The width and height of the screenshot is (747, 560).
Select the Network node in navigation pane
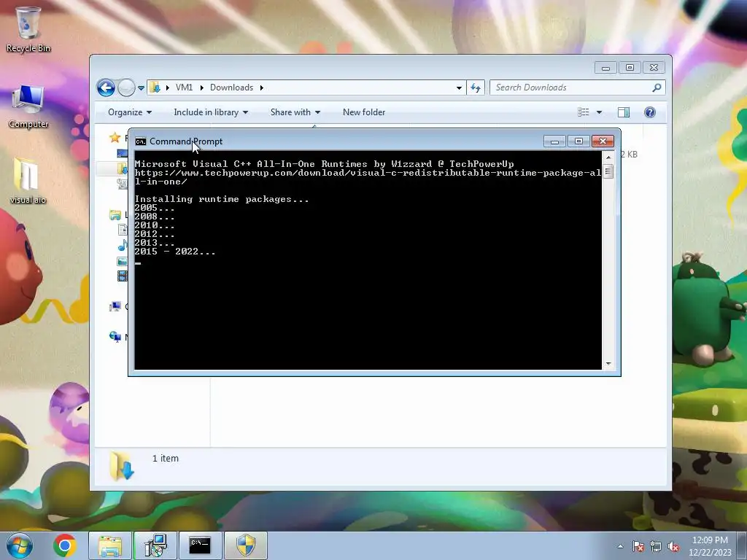(115, 337)
